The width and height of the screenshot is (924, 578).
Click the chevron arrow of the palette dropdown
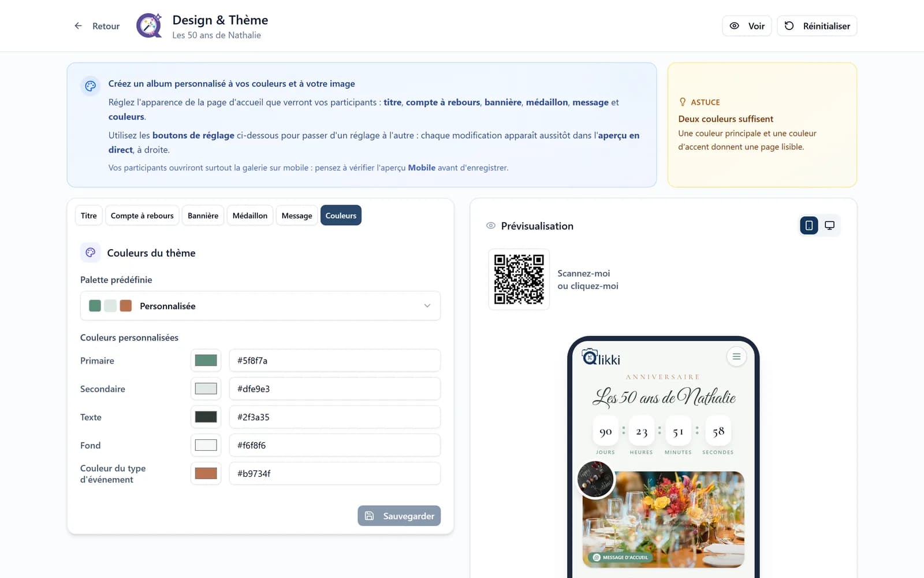pyautogui.click(x=427, y=306)
